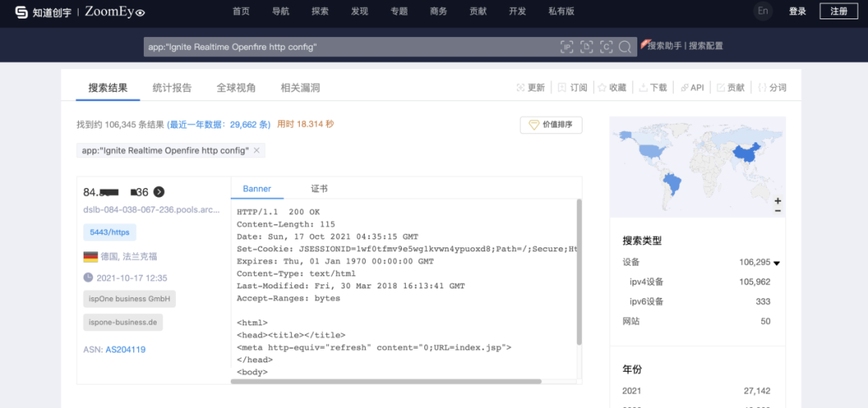This screenshot has height=408, width=868.
Task: Click the 注册 register button
Action: (x=838, y=11)
